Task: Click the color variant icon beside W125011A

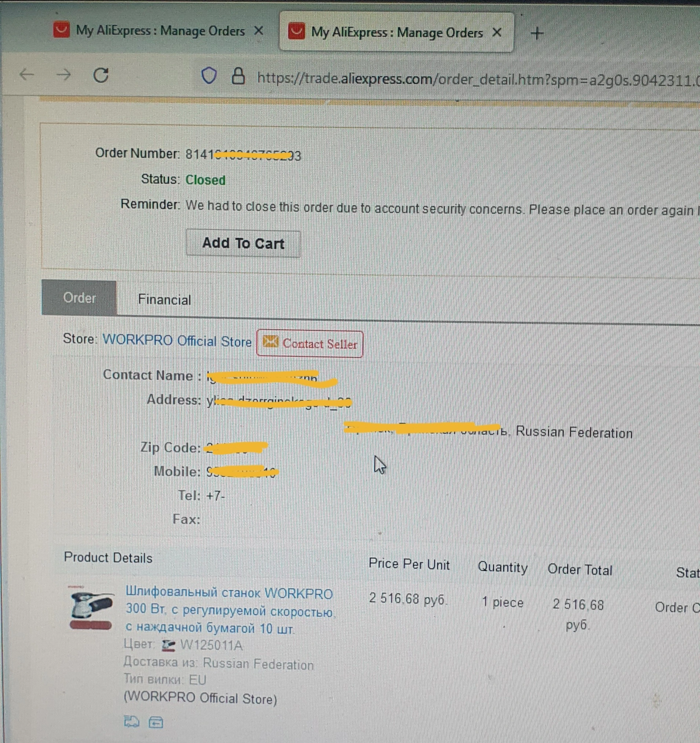Action: coord(168,645)
